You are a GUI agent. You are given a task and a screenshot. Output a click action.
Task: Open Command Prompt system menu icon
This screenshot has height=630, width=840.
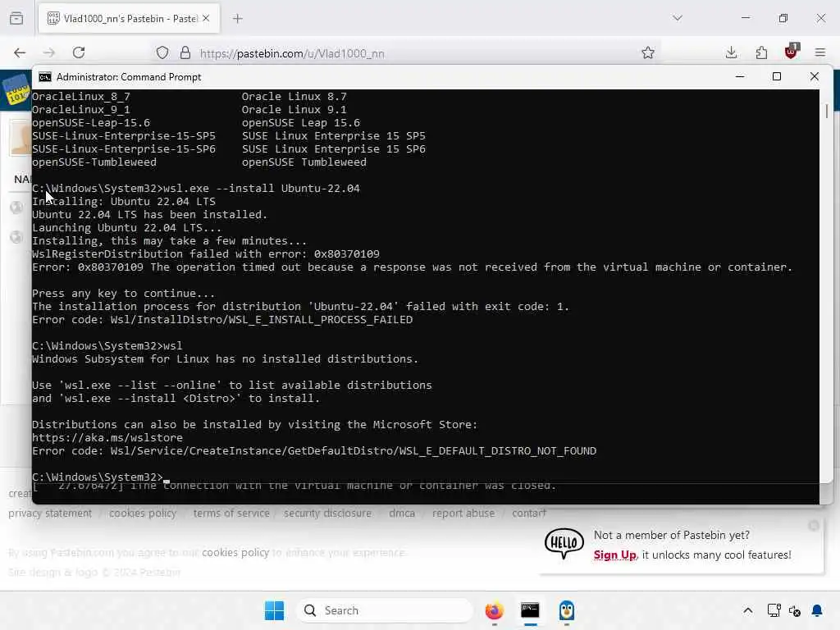[45, 77]
